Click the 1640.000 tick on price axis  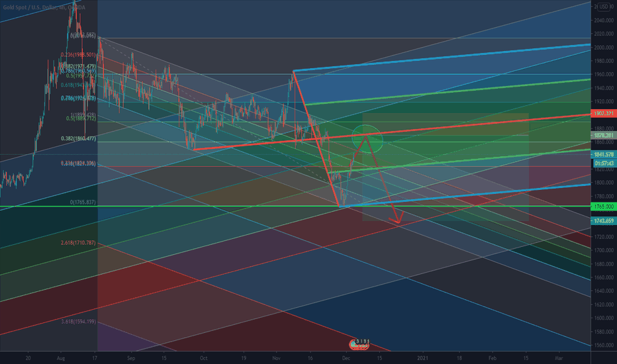coord(604,291)
